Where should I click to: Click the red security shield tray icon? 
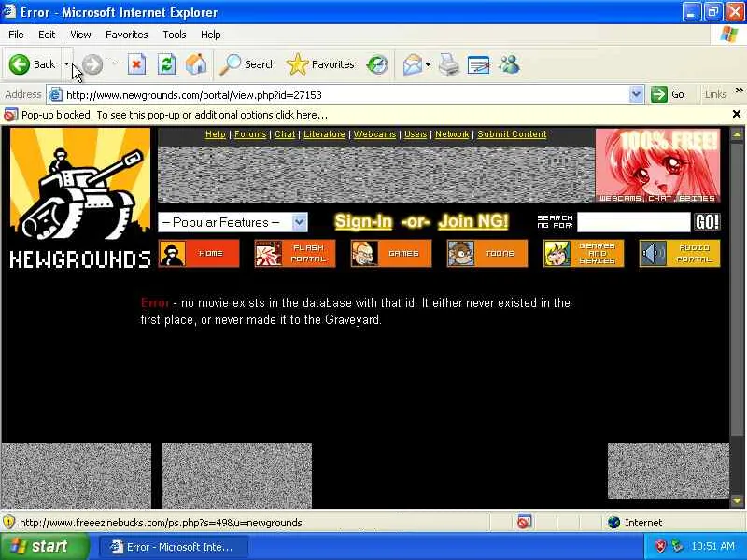[x=660, y=546]
